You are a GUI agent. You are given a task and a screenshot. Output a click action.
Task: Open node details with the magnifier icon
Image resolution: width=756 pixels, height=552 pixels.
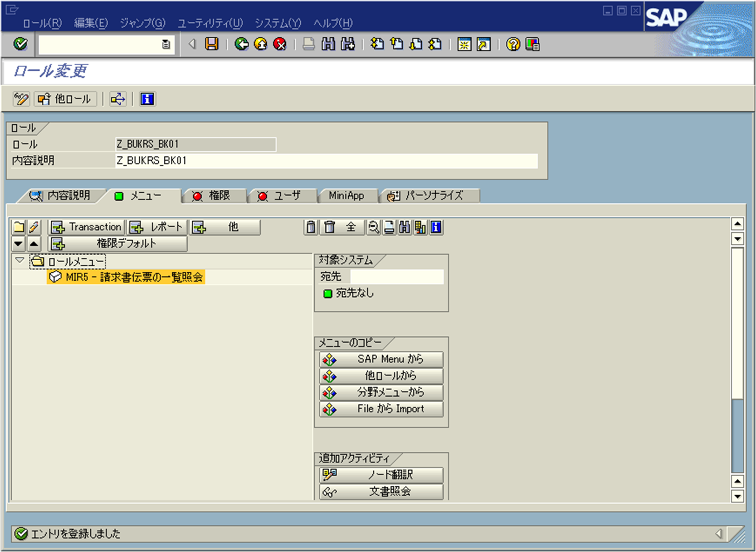coord(374,227)
